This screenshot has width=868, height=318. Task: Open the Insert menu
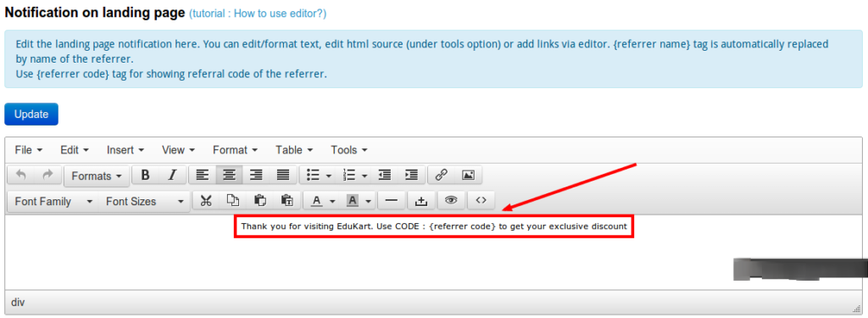coord(125,149)
